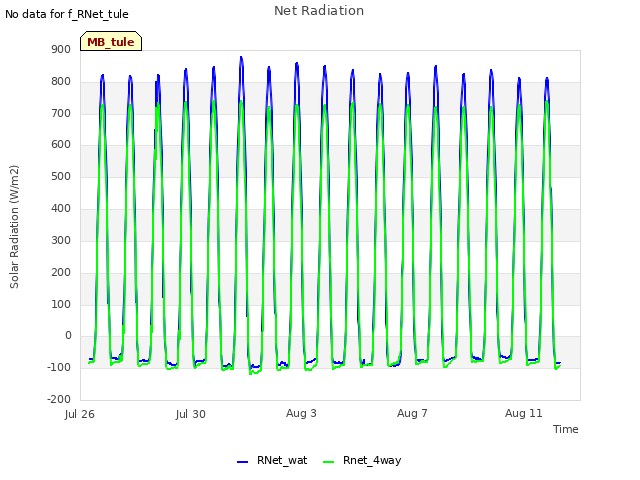The width and height of the screenshot is (640, 480).
Task: Click the -100 y-axis tick label
Action: (59, 367)
